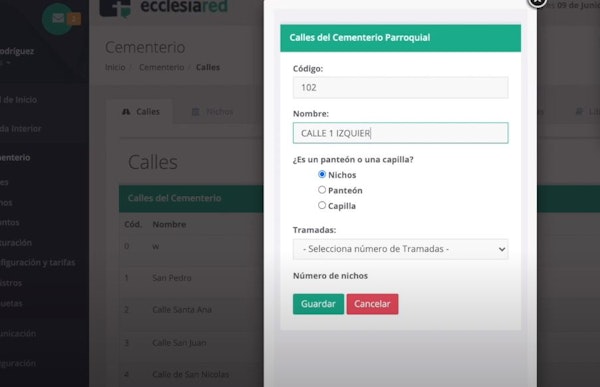This screenshot has height=387, width=600.
Task: Click the orange notification count badge
Action: click(x=74, y=19)
